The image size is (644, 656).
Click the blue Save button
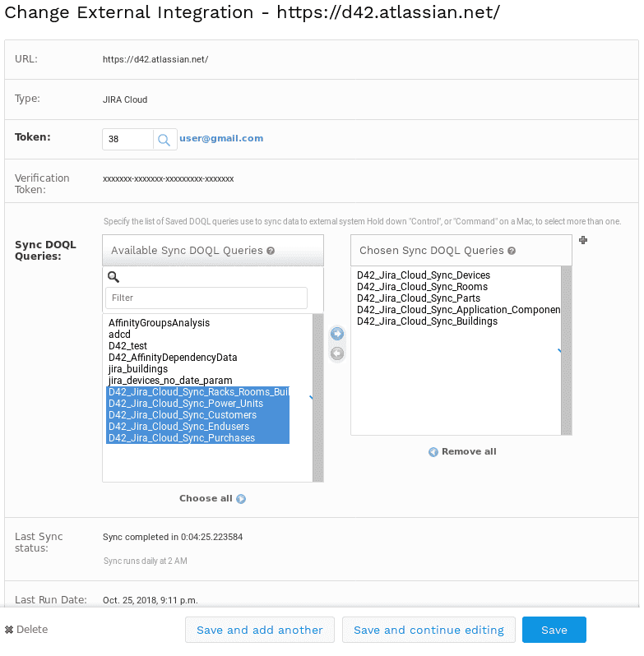tap(555, 631)
